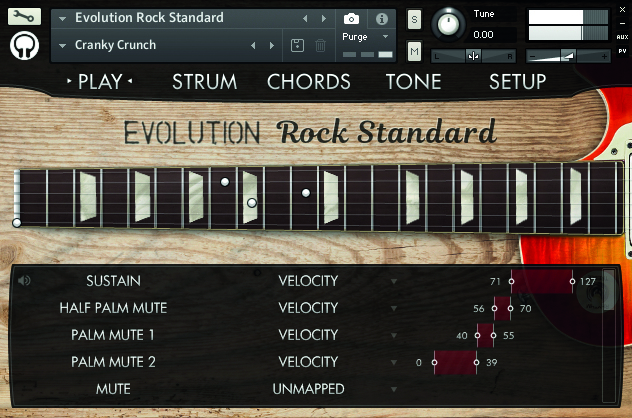Screen dimensions: 632x418
Task: Click the Orange Tree Samples headphone logo
Action: pos(25,46)
